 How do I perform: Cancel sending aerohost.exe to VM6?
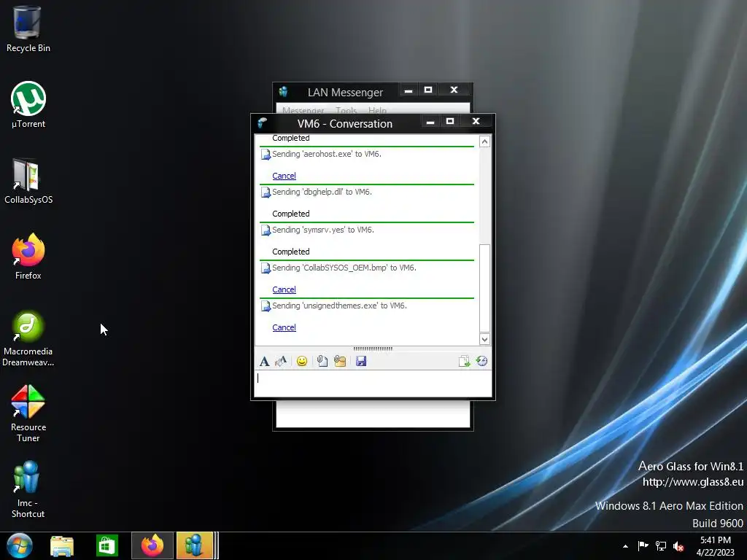coord(284,176)
